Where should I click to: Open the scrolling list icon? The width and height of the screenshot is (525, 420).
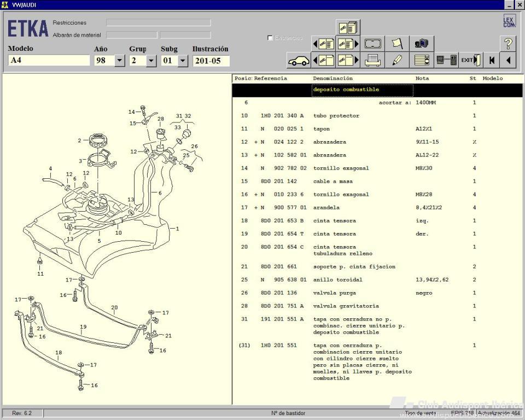[x=422, y=60]
